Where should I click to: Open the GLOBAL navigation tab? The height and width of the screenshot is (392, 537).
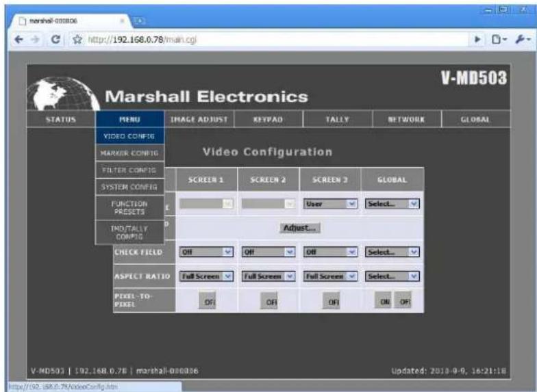[475, 119]
